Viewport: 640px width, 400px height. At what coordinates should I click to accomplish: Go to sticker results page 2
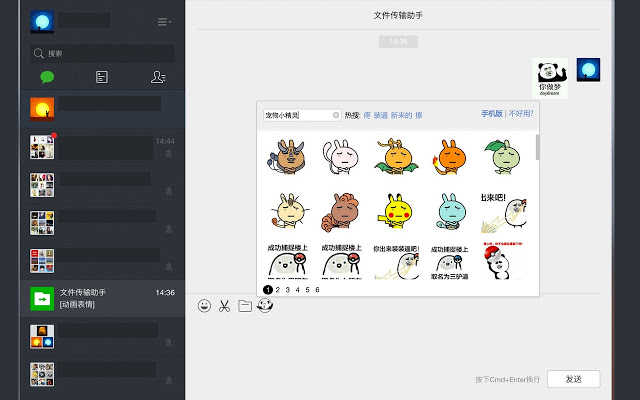click(x=278, y=290)
